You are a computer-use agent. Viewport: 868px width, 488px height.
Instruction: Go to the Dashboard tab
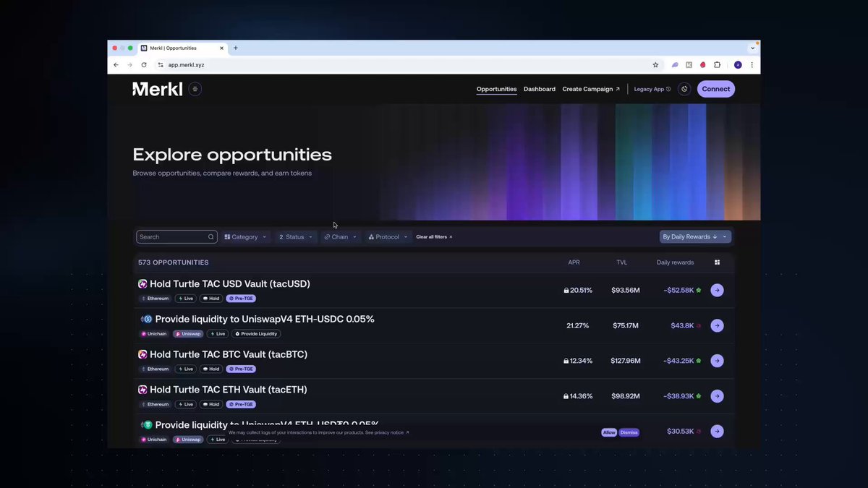tap(540, 89)
